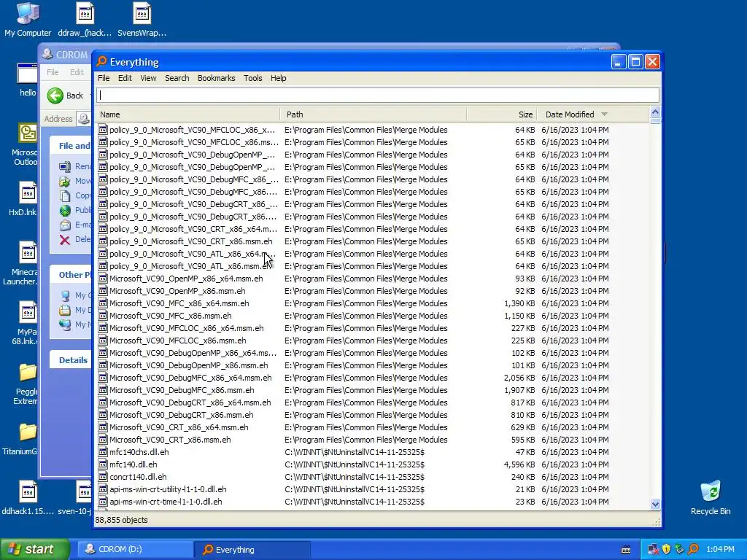Sort results by Date Modified column header
Screen dimensions: 747x560
click(593, 114)
